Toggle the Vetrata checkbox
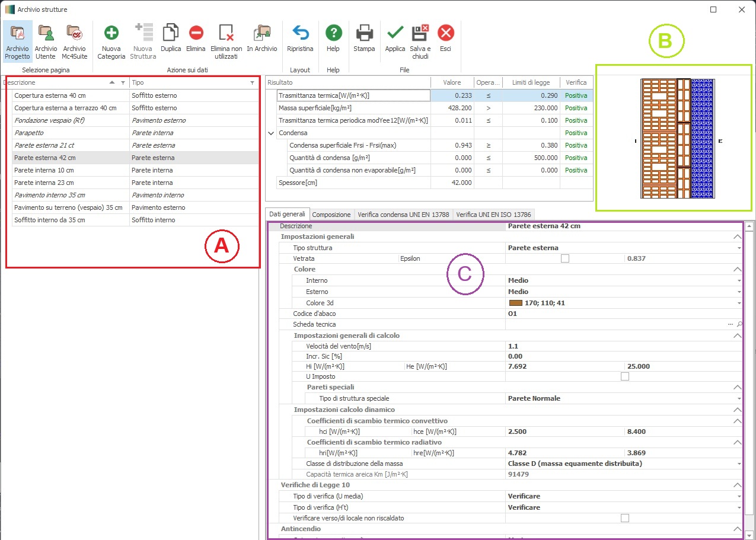The height and width of the screenshot is (540, 756). pos(565,258)
